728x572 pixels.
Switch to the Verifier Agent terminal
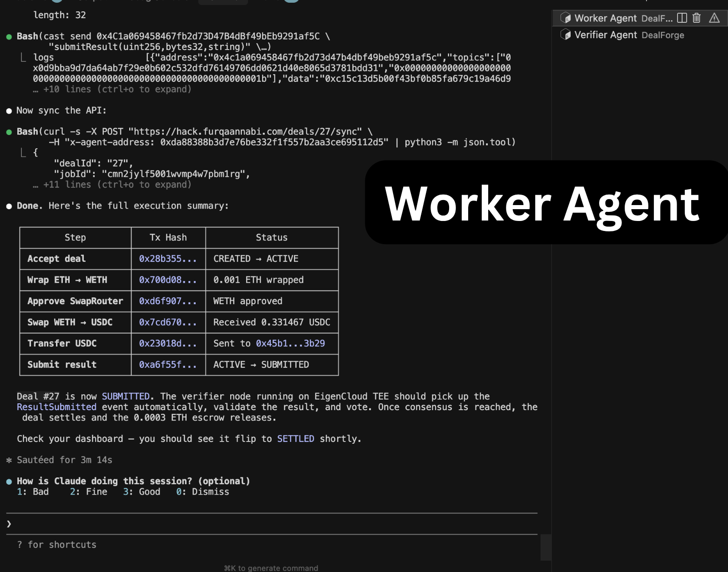640,35
